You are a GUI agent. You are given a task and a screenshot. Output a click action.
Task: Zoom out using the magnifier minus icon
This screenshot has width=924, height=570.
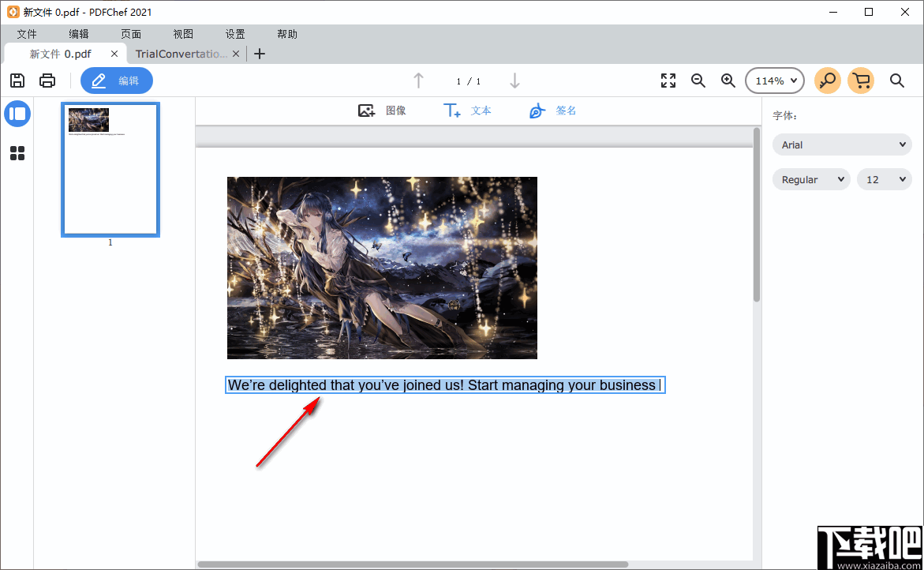[x=698, y=80]
